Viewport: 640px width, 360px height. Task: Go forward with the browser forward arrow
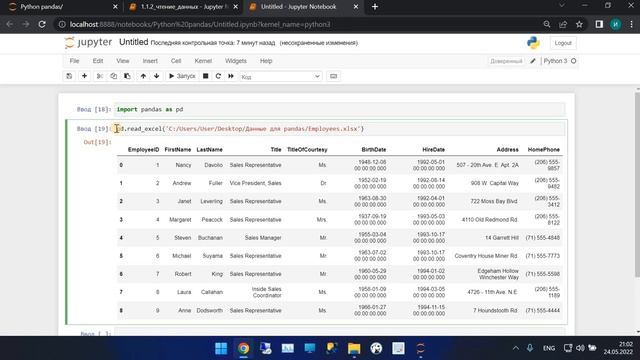[26, 24]
